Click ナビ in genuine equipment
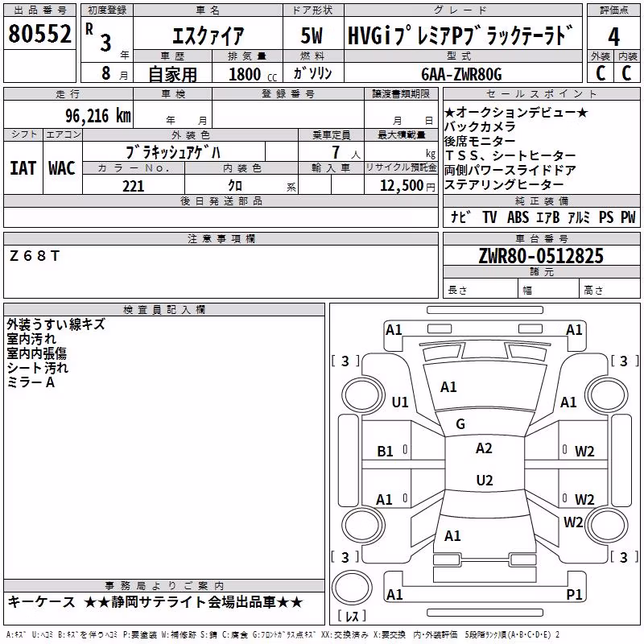The height and width of the screenshot is (644, 644). (x=460, y=217)
